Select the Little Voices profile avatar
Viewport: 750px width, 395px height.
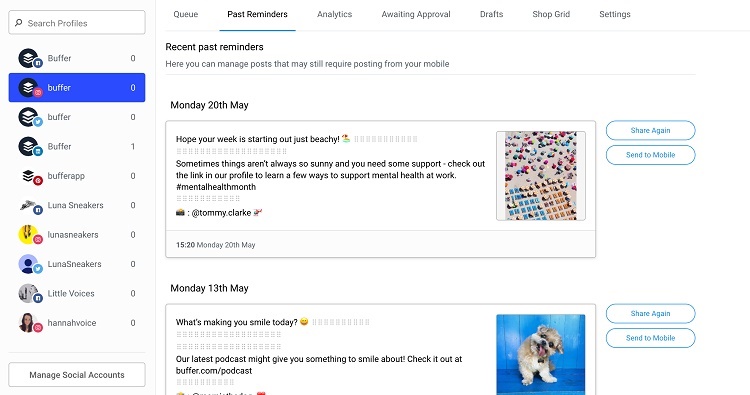pos(30,294)
